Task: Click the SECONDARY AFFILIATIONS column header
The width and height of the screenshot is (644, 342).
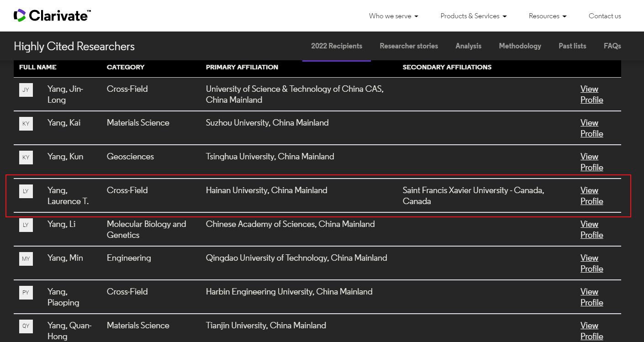Action: [447, 67]
